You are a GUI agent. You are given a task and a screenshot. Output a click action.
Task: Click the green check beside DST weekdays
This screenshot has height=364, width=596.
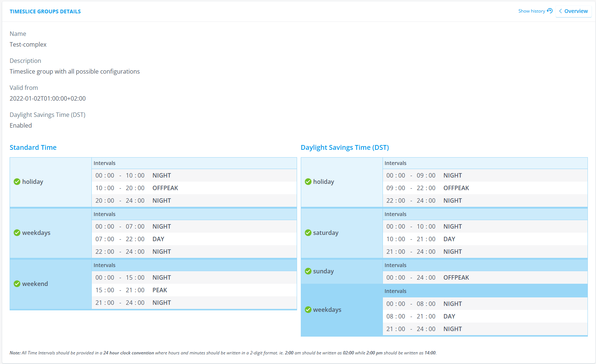pos(308,310)
